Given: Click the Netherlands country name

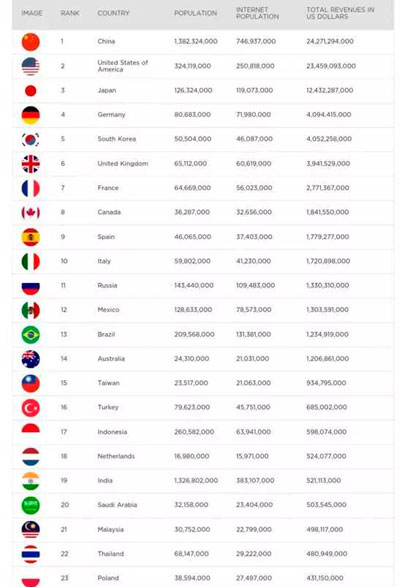Looking at the screenshot, I should (x=116, y=456).
